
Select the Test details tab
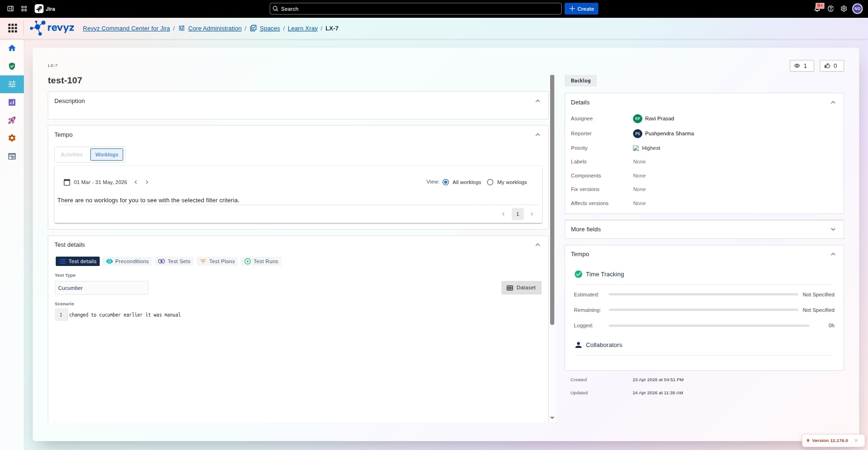click(x=78, y=261)
